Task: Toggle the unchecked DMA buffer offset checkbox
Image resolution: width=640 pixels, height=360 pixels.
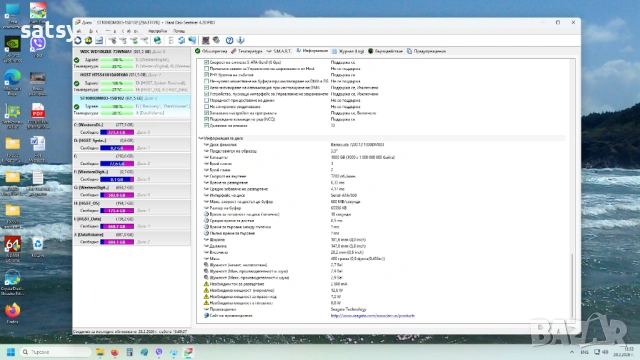Action: point(207,81)
